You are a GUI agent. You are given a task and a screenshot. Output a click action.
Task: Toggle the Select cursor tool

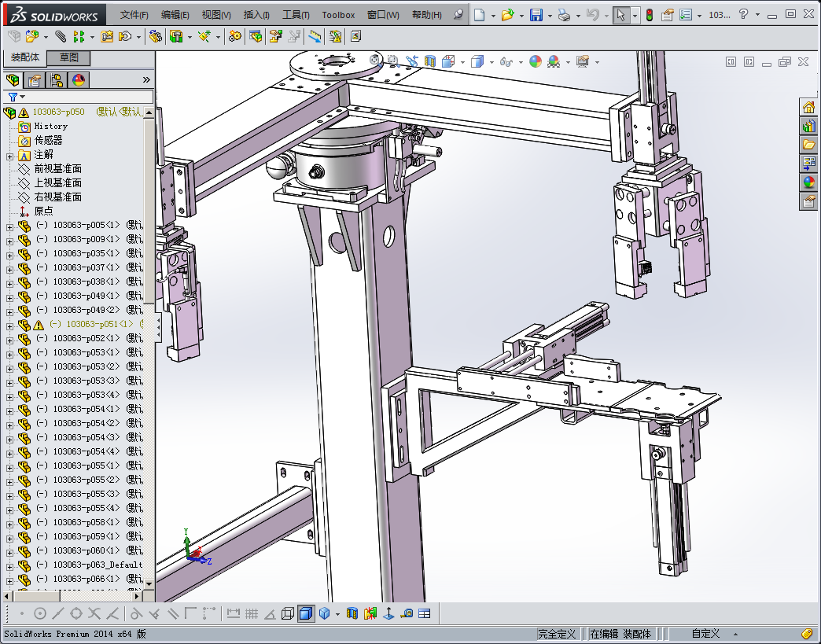point(620,15)
